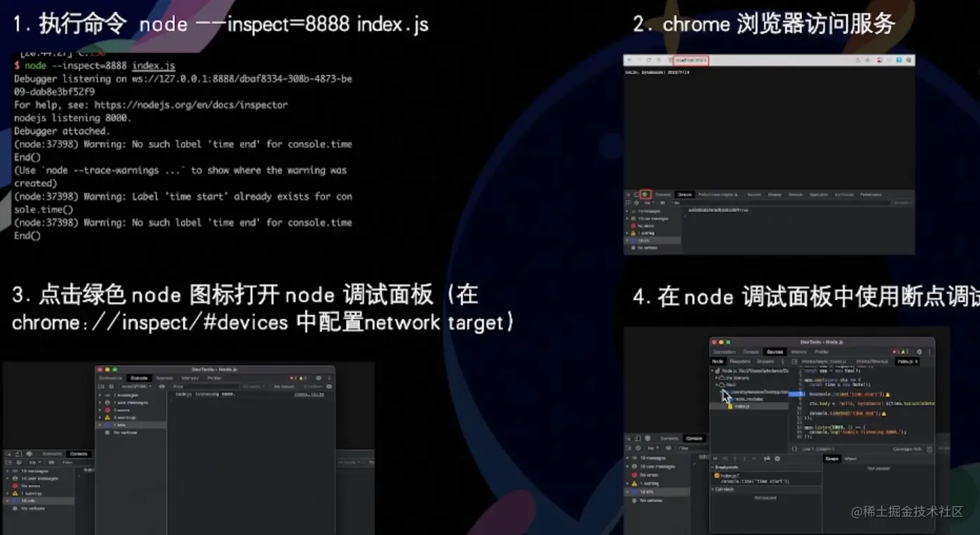
Task: Click device toolbar icon in step 3 background DevTools
Action: pyautogui.click(x=18, y=454)
